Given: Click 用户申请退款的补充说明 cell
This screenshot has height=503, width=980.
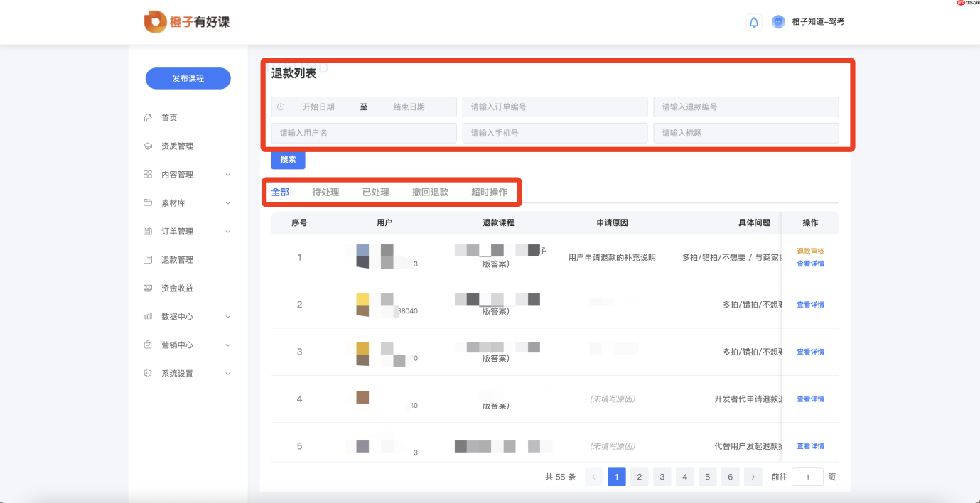Looking at the screenshot, I should click(612, 257).
